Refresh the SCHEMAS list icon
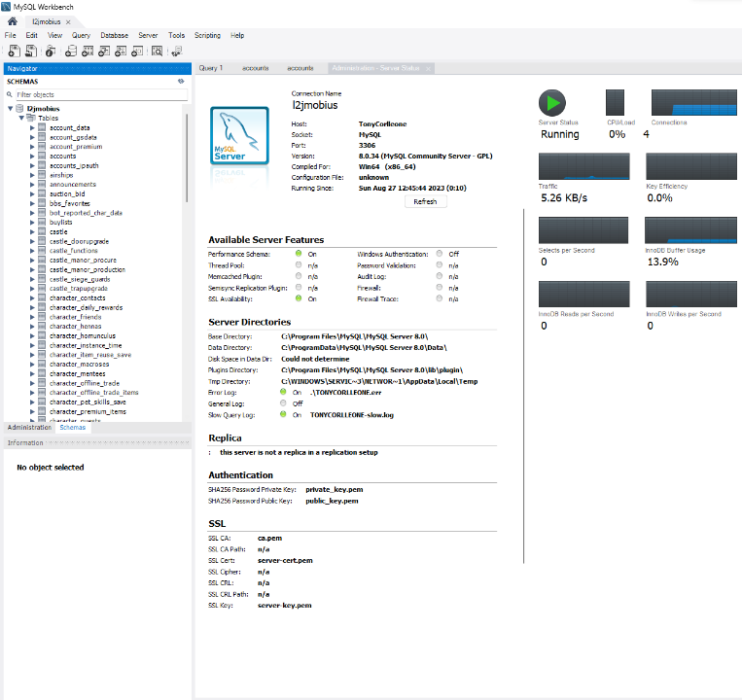Screen dimensions: 742x700 pos(181,82)
